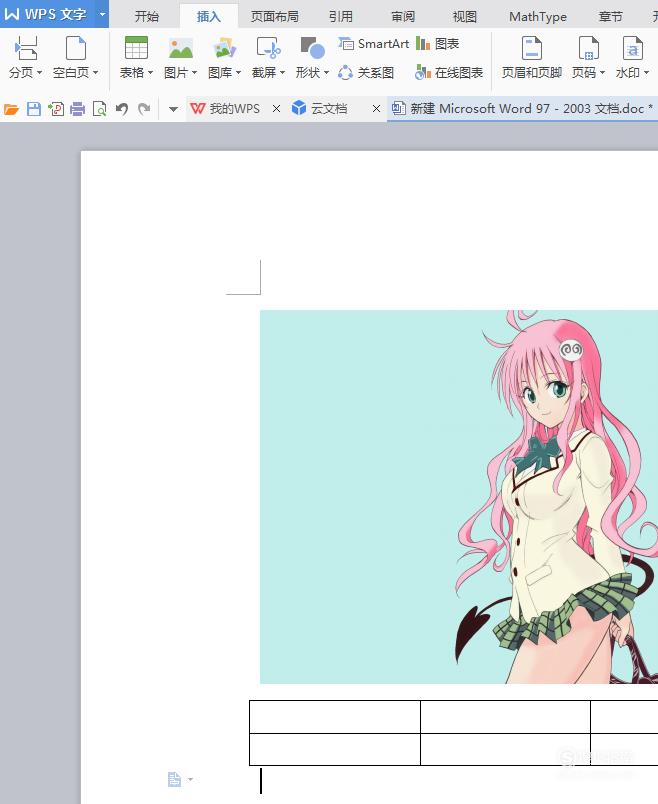Close the 云文档 tab

coord(376,109)
